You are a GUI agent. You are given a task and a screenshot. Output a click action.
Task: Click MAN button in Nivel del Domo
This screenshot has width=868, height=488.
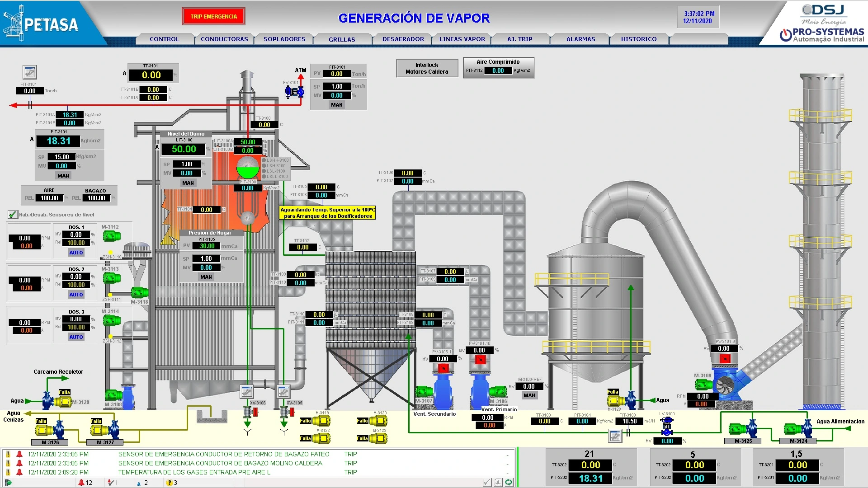tap(188, 183)
